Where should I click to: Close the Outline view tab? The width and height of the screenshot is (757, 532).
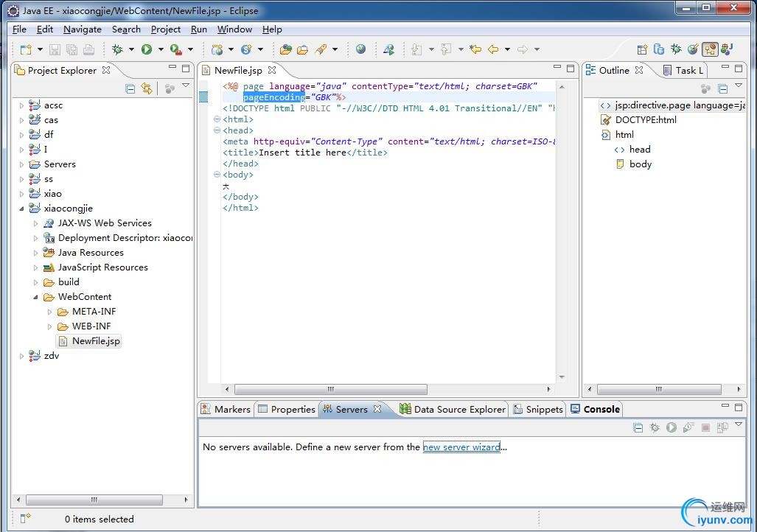click(639, 70)
